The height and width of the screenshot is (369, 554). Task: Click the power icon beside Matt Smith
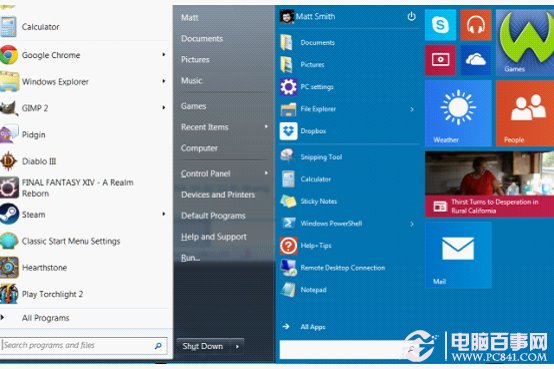[x=411, y=16]
